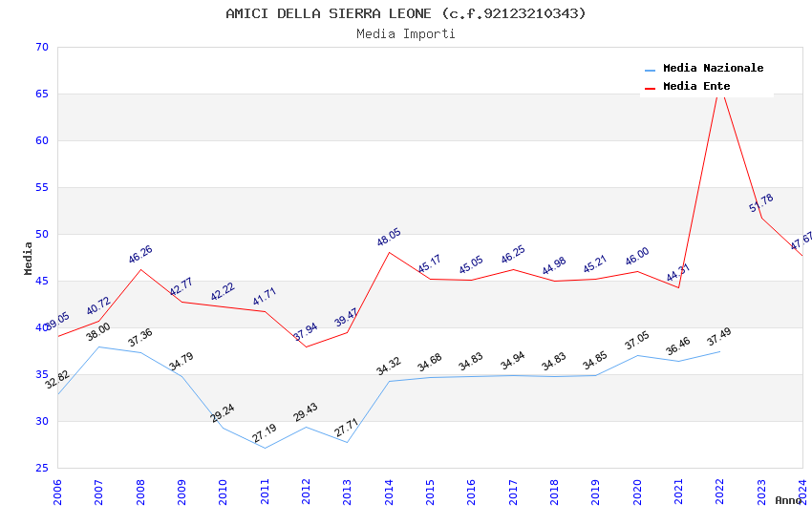Click the 37.49 national value label

point(718,337)
